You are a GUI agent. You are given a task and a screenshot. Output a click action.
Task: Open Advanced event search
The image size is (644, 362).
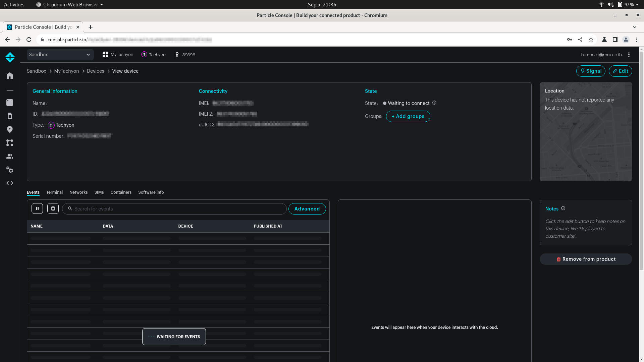pos(307,209)
